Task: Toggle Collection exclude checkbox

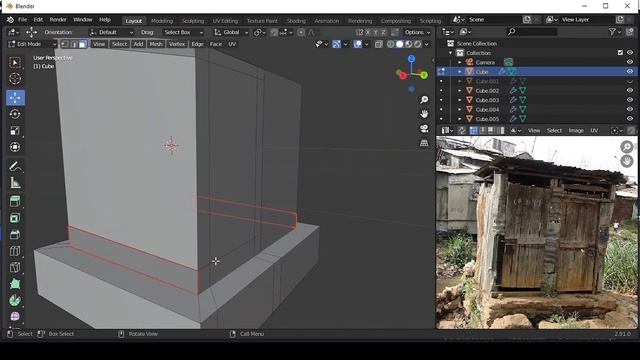Action: 620,53
